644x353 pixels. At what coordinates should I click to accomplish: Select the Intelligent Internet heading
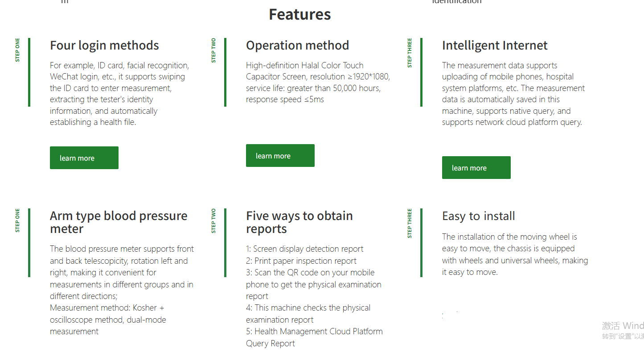[x=495, y=46]
